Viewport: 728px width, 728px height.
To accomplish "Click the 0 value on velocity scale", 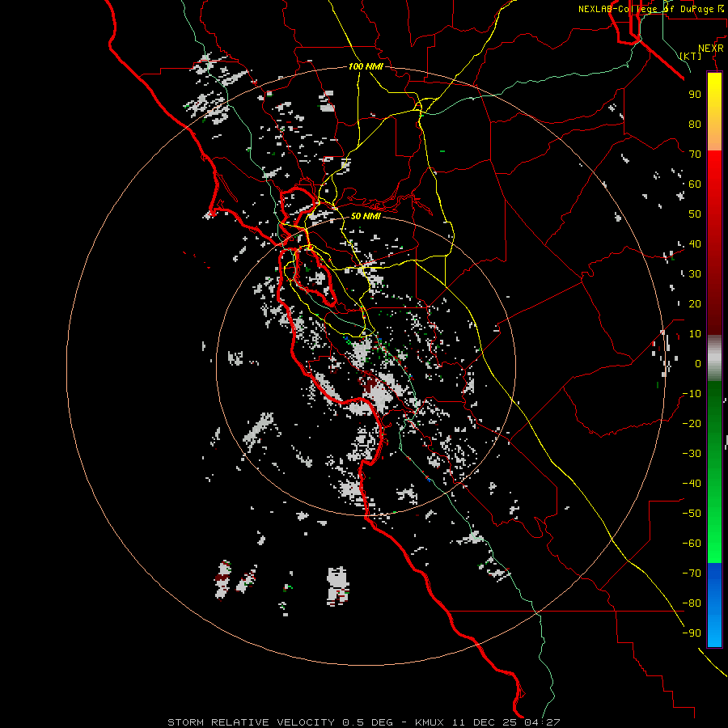I will click(x=698, y=363).
